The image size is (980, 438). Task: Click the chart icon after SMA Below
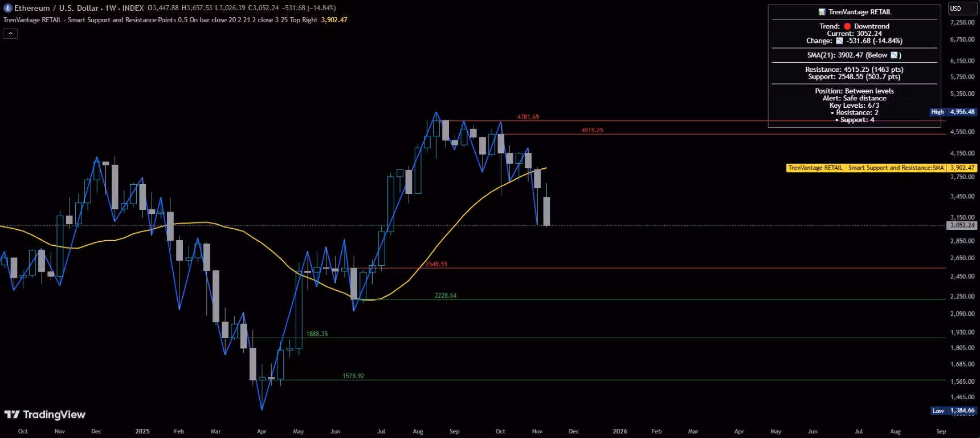[895, 55]
